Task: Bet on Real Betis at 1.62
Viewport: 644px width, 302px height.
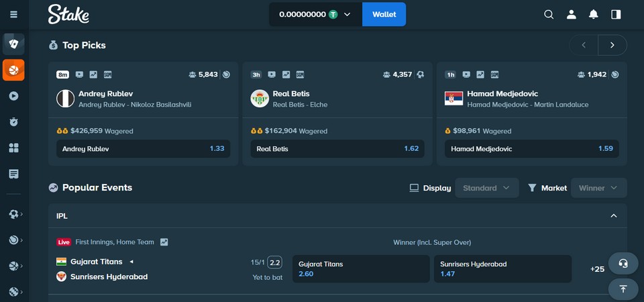Action: coord(337,149)
